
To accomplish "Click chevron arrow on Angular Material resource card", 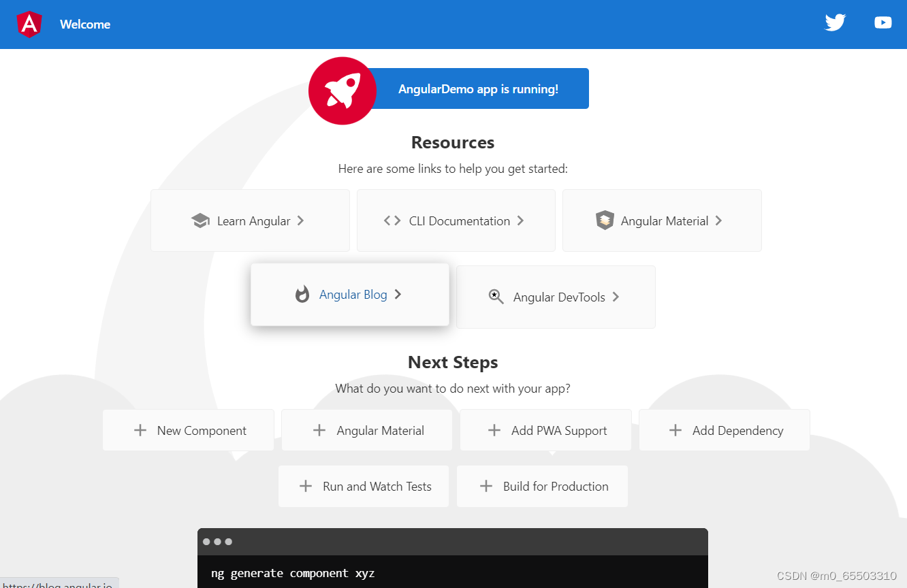I will [x=718, y=220].
